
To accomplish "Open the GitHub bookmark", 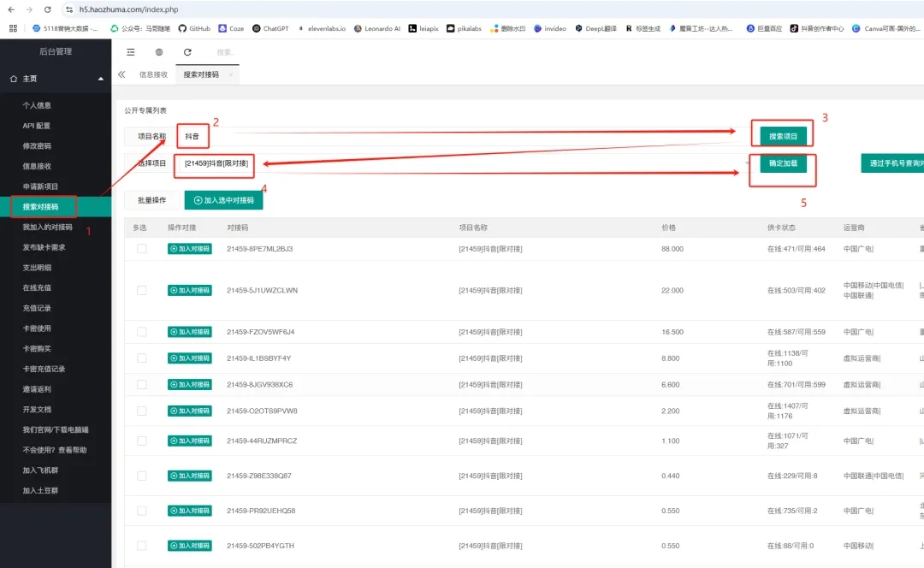I will tap(194, 28).
